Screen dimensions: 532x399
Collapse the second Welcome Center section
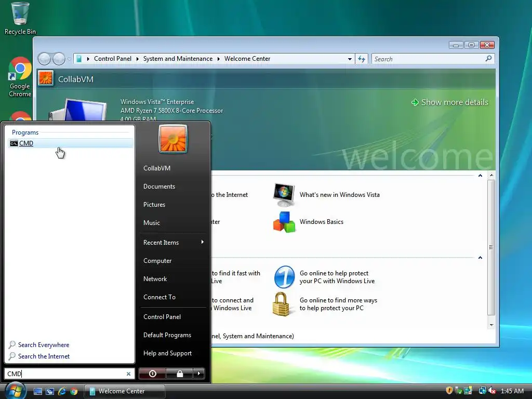point(480,258)
